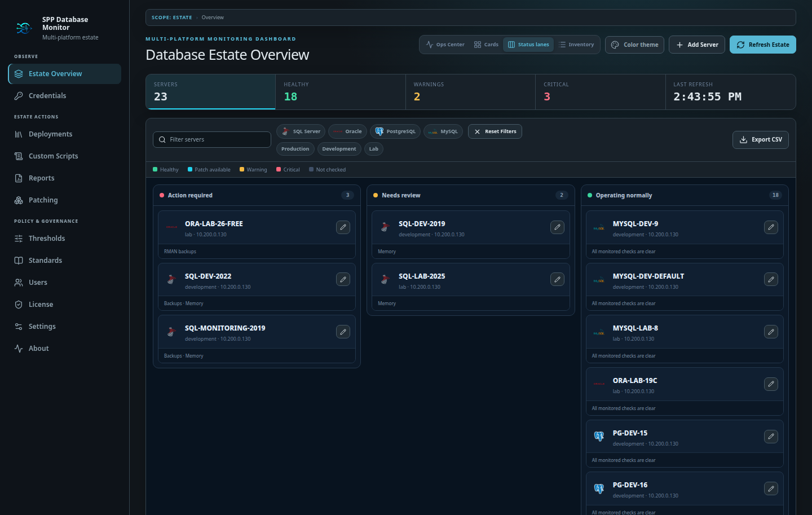Open Thresholds policy page
The height and width of the screenshot is (515, 812).
(65, 239)
